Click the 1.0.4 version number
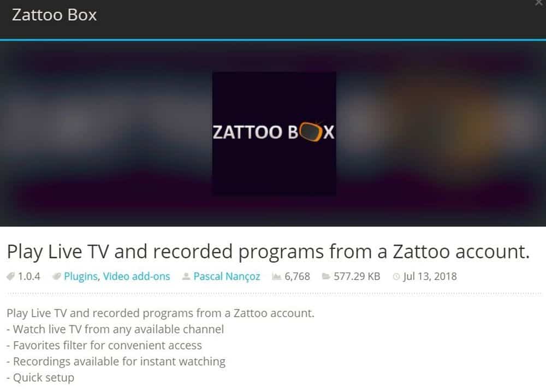This screenshot has width=546, height=392. [x=29, y=276]
